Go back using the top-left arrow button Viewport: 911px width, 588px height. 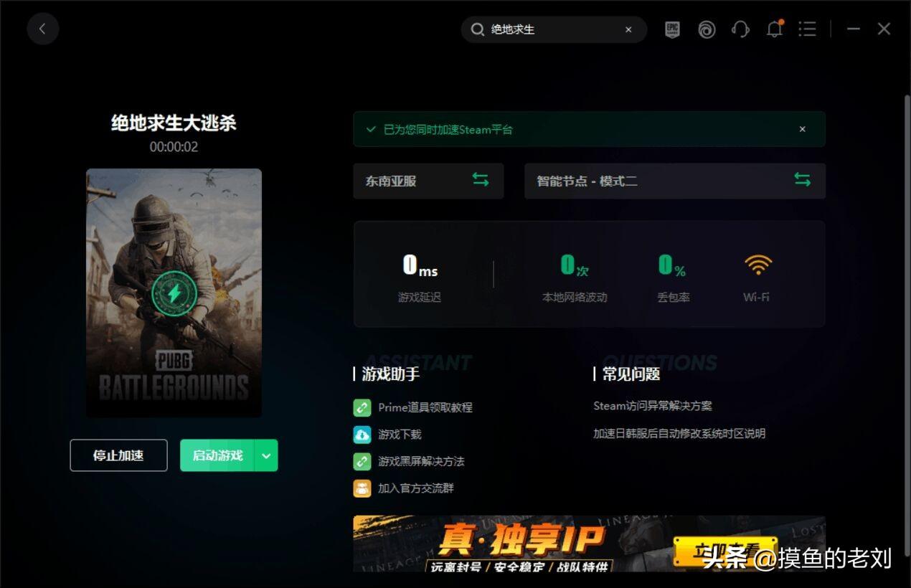point(42,29)
